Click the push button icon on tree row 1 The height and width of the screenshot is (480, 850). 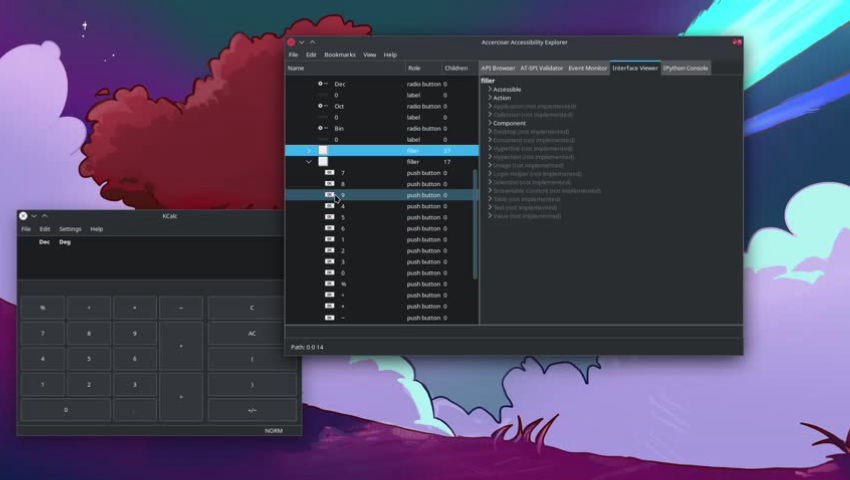point(329,239)
